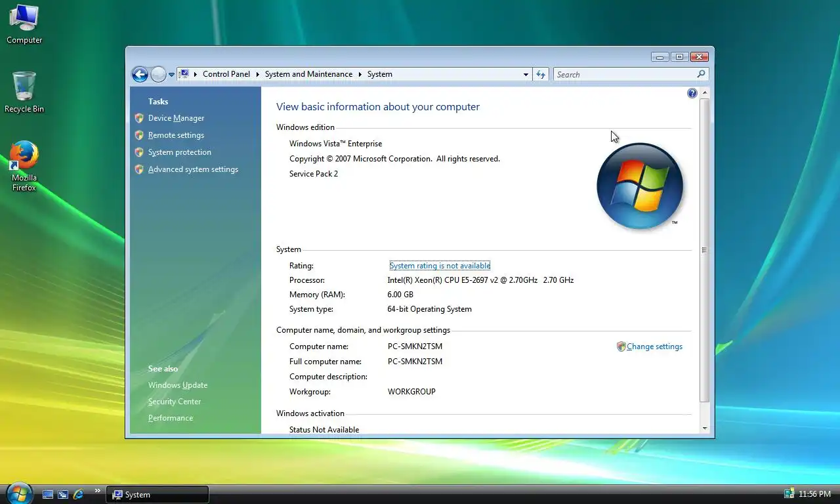840x504 pixels.
Task: Click the address bar computer icon
Action: [185, 74]
